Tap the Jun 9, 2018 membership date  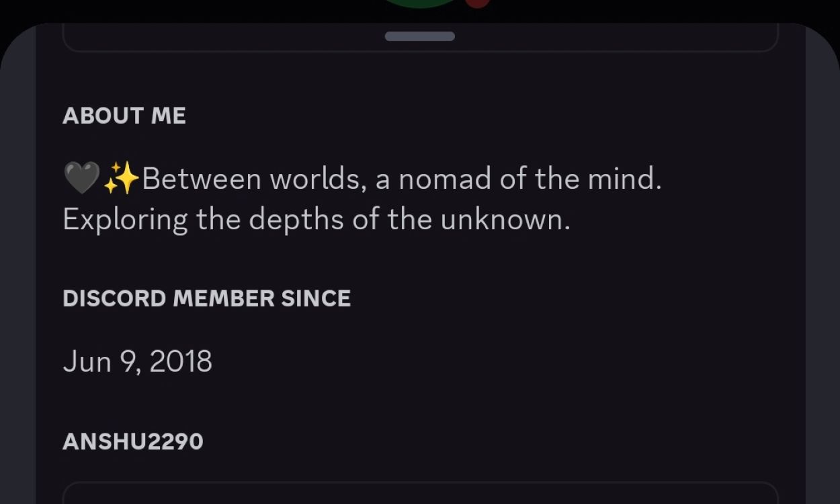tap(137, 361)
